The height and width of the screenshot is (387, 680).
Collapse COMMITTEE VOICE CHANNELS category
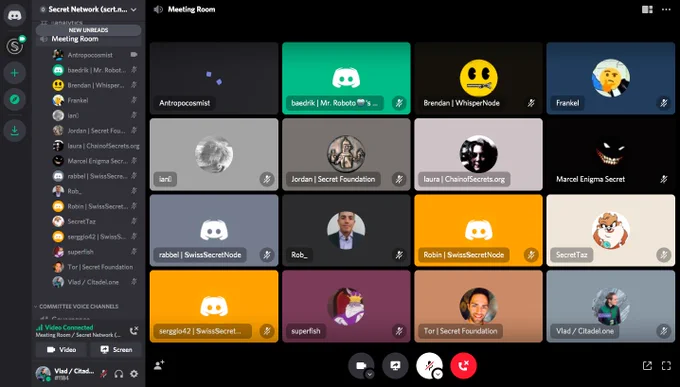click(78, 306)
